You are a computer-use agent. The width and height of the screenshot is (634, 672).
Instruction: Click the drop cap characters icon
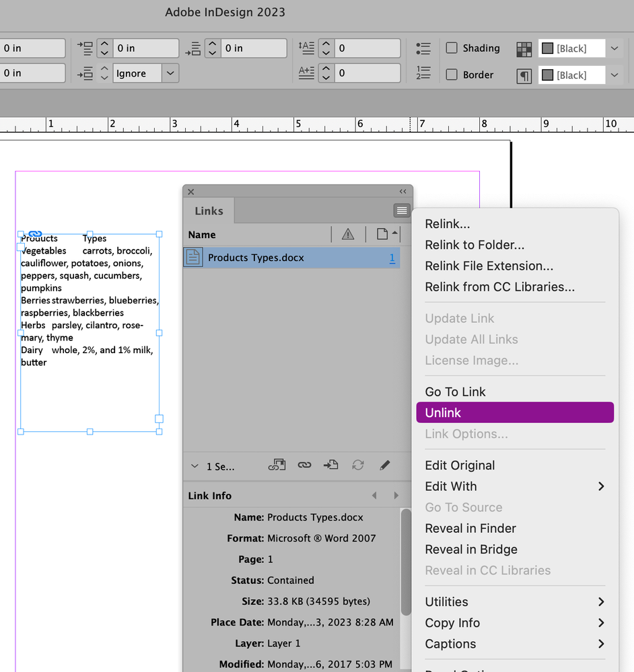[x=306, y=73]
